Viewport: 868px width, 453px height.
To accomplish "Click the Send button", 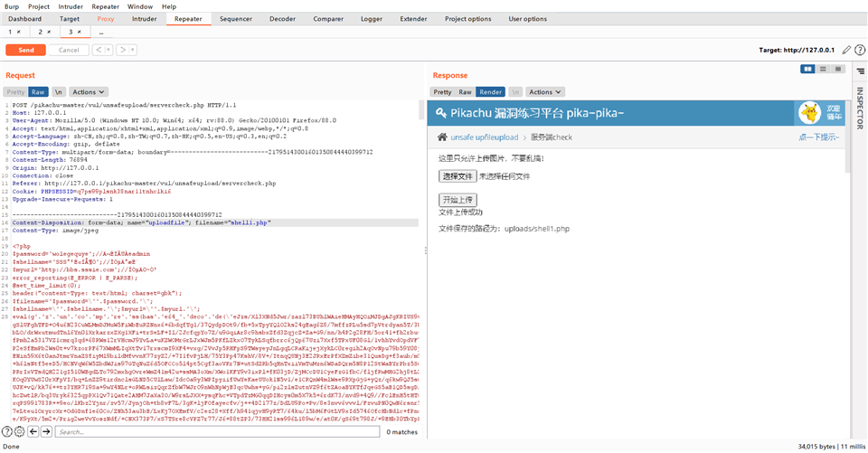I will click(x=26, y=50).
